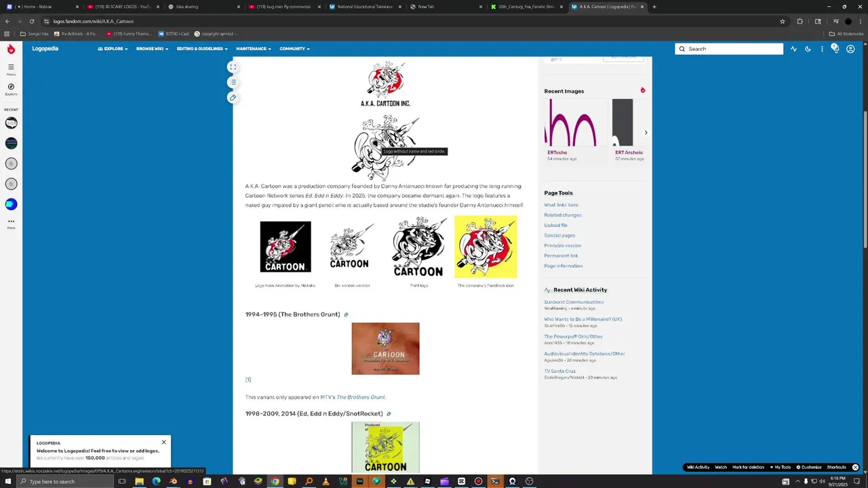Open Sunburst Communications activity entry
This screenshot has width=868, height=488.
(x=574, y=302)
